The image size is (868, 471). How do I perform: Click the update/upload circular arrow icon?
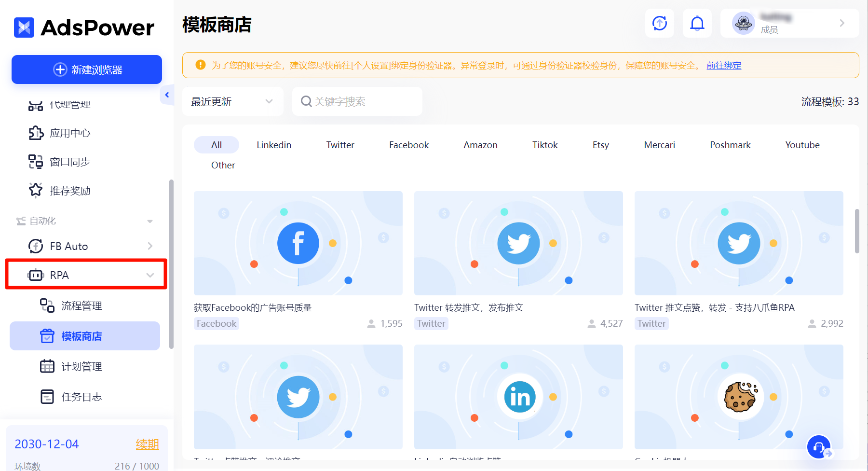660,23
